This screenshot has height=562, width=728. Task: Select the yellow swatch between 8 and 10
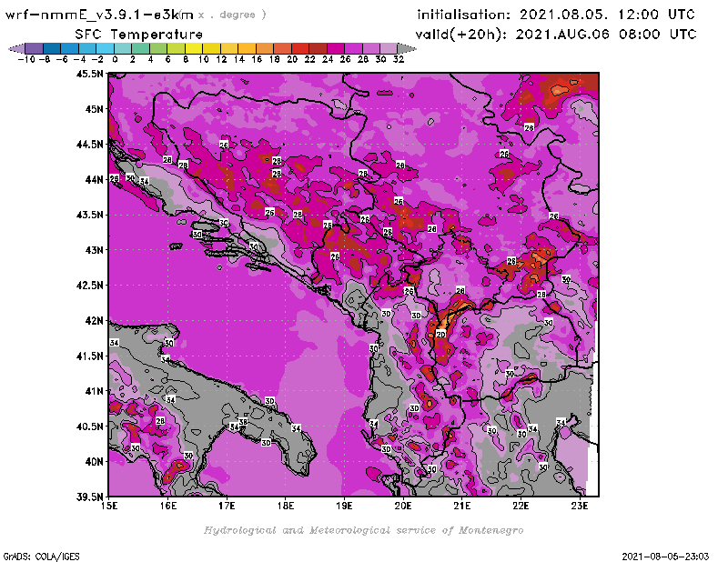(194, 48)
